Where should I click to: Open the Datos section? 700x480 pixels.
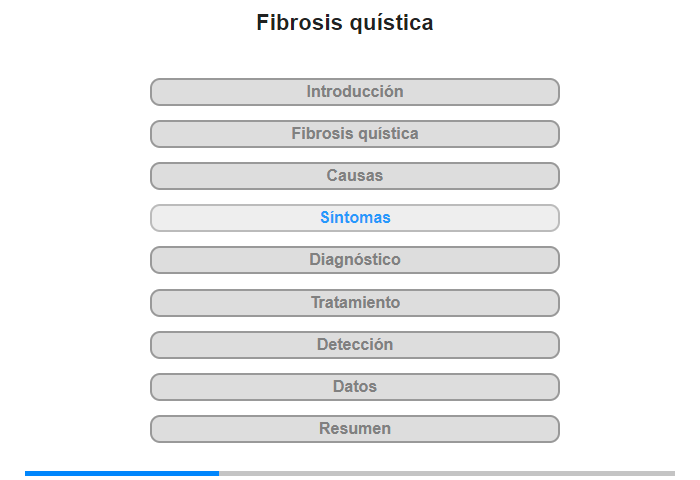coord(355,387)
